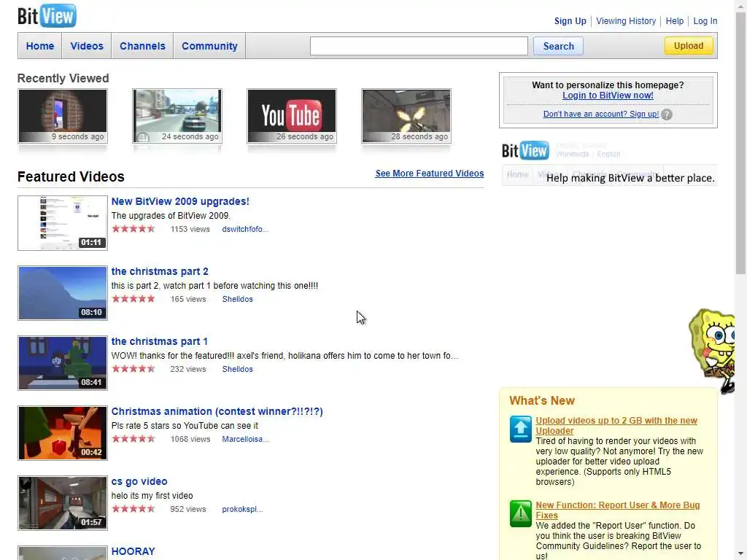Open New Function: Report User link

pos(617,510)
